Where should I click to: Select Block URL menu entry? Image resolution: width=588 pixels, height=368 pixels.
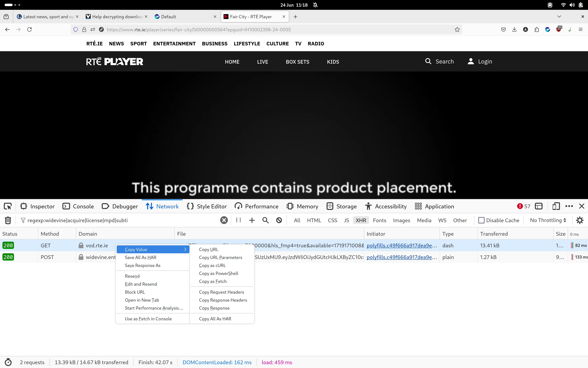pyautogui.click(x=135, y=292)
